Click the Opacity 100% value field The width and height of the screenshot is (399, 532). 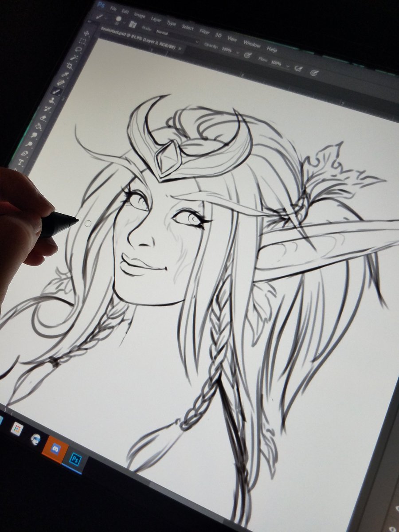click(227, 50)
